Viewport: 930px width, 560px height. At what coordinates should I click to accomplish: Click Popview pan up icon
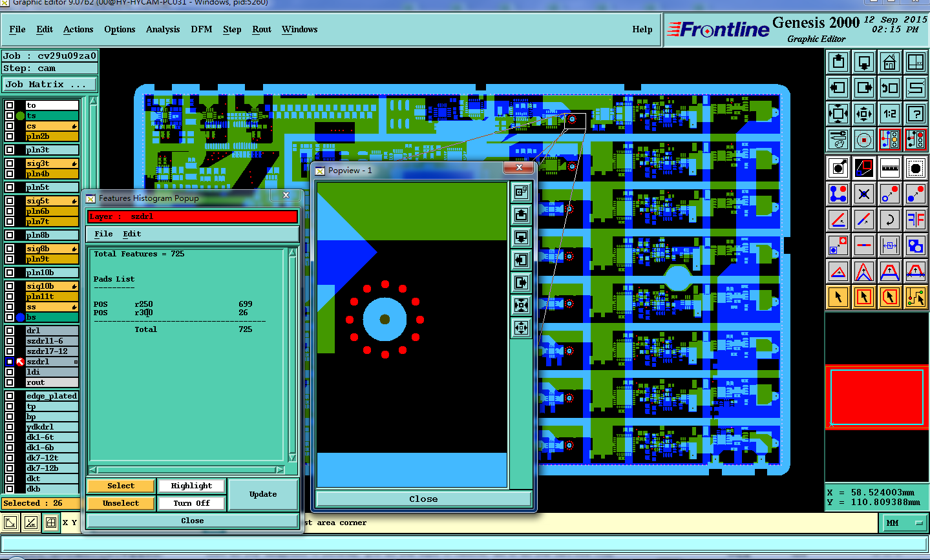coord(521,214)
